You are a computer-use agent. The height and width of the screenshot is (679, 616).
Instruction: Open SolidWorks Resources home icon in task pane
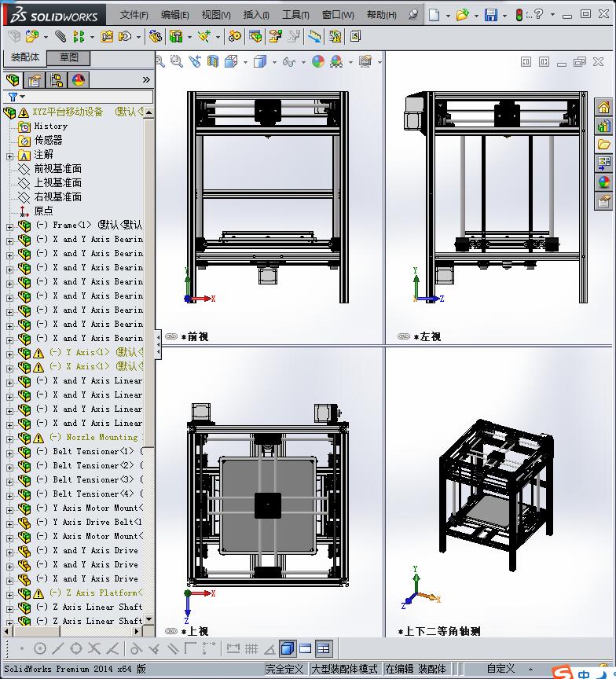(x=603, y=107)
